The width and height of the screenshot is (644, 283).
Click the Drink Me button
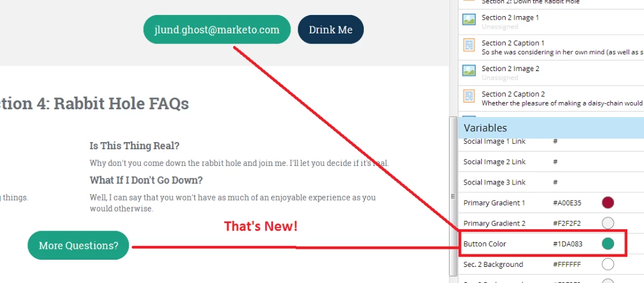click(330, 30)
